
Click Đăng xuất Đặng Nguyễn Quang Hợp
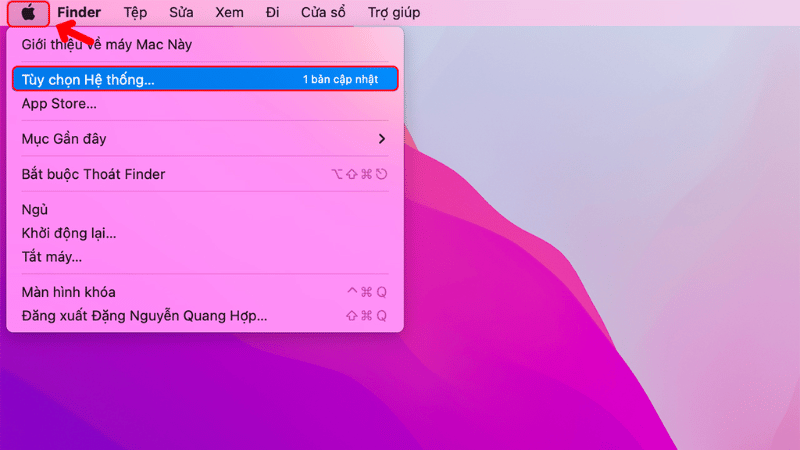pyautogui.click(x=144, y=316)
